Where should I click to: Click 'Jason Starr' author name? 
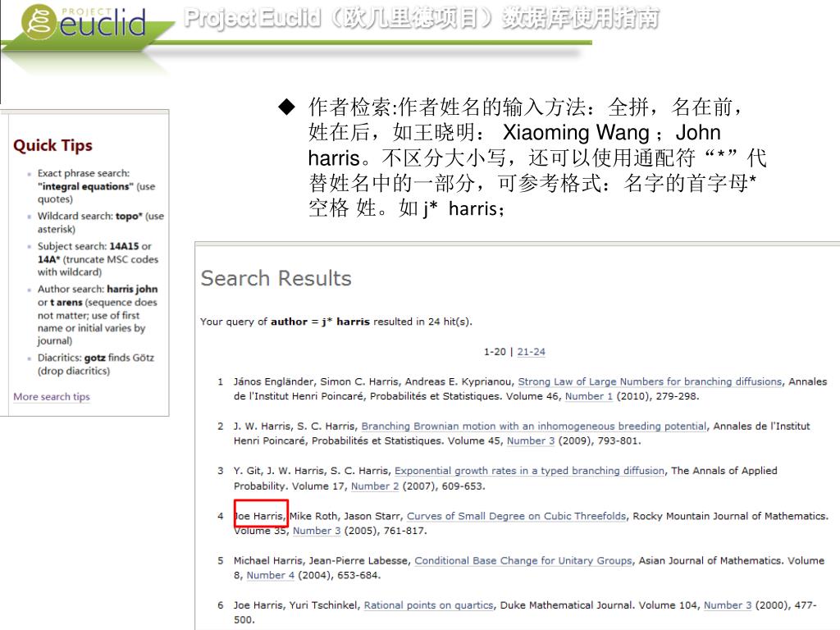click(372, 516)
